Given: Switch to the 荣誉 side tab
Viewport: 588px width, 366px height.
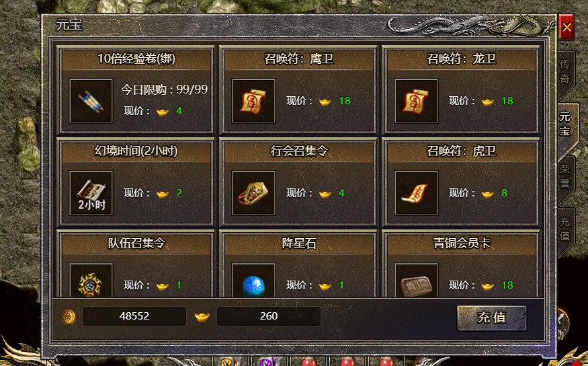Looking at the screenshot, I should pyautogui.click(x=565, y=176).
